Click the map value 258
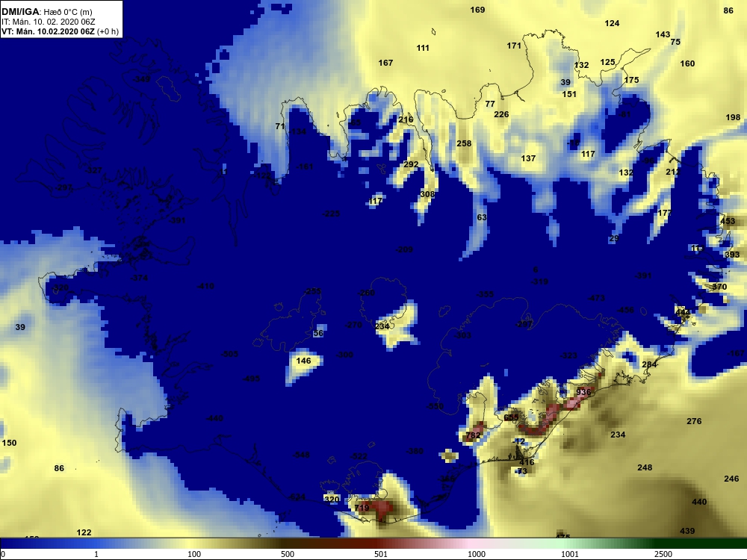 pos(464,143)
